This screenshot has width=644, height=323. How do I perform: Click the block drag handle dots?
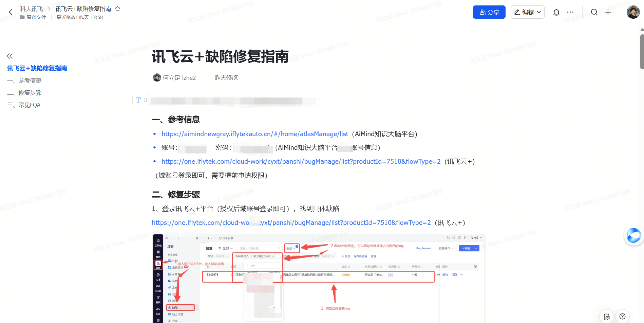click(x=146, y=100)
